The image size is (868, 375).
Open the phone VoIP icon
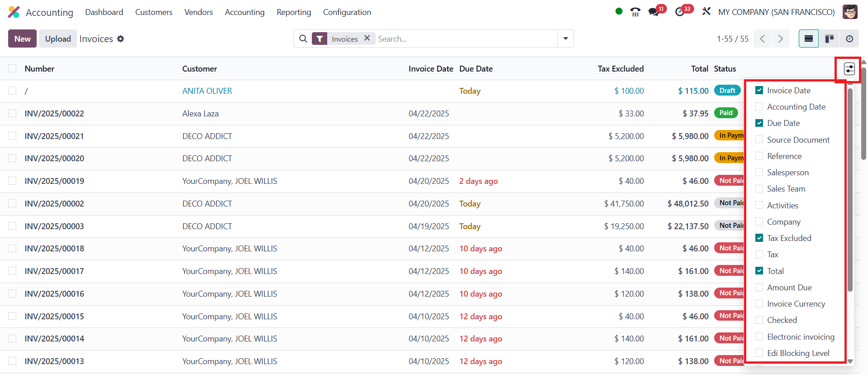[635, 12]
